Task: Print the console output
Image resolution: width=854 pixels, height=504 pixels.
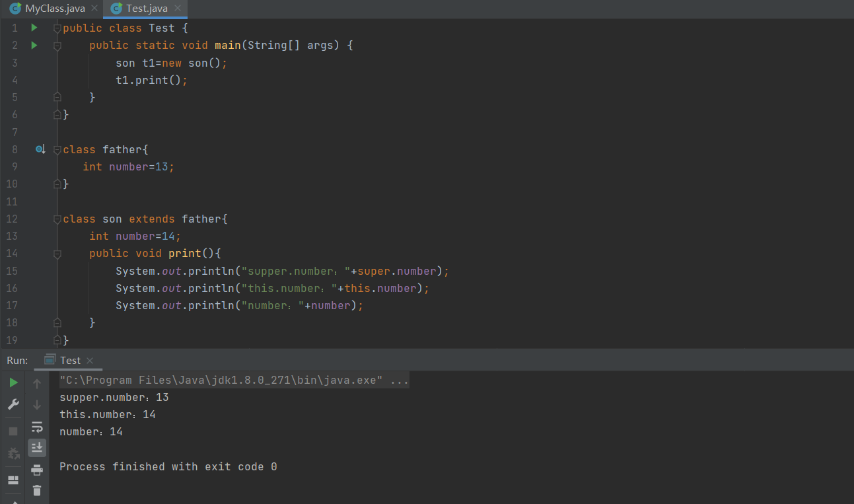Action: (x=37, y=470)
